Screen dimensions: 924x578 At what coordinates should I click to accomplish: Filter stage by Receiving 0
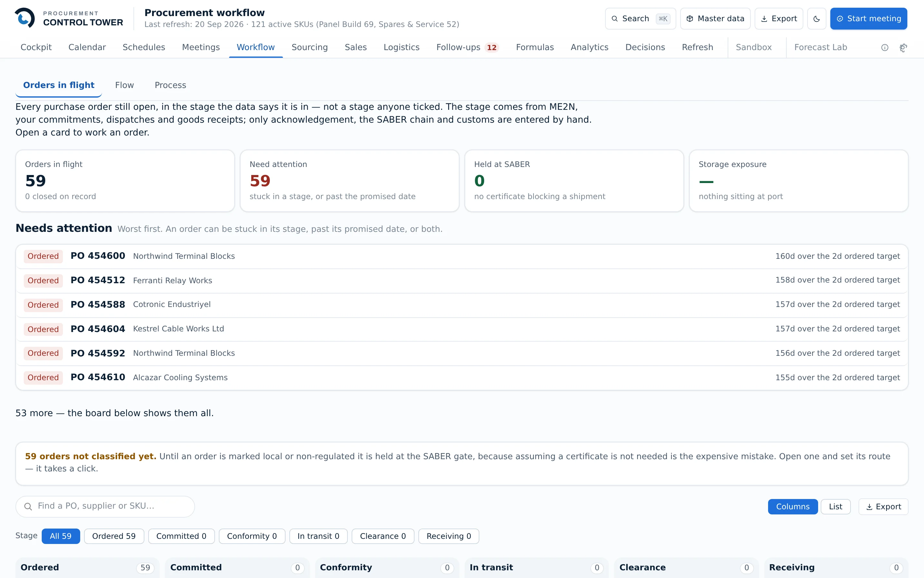point(449,536)
